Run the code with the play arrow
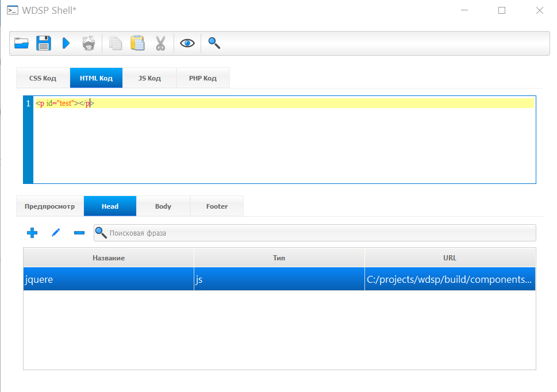The image size is (557, 392). tap(66, 43)
